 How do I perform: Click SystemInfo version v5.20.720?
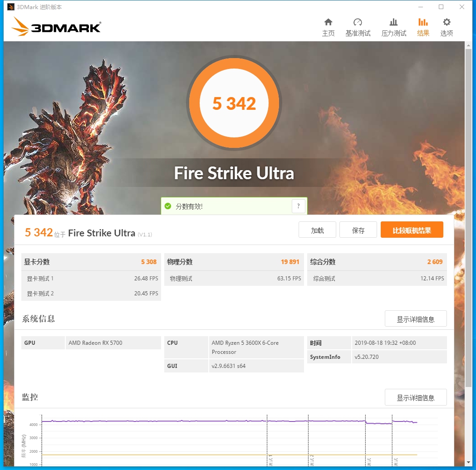[x=366, y=357]
